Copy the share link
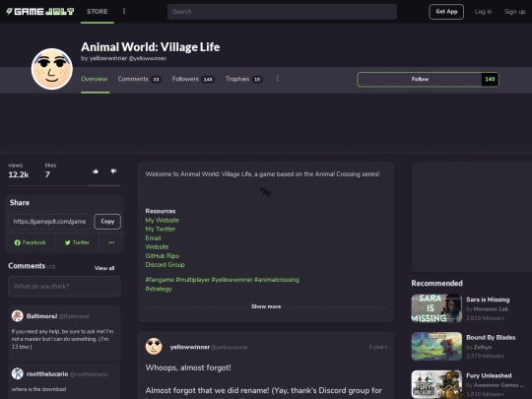532x399 pixels. [x=107, y=222]
